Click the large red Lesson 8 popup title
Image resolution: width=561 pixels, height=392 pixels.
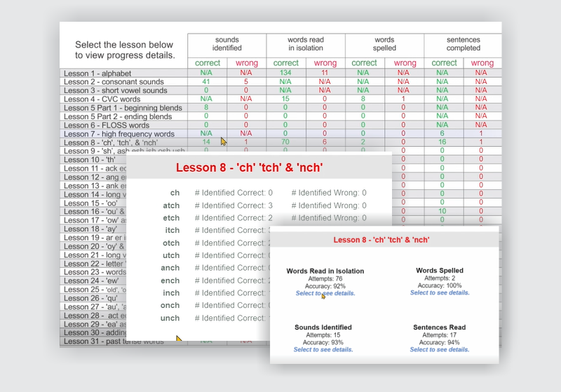[x=250, y=168]
